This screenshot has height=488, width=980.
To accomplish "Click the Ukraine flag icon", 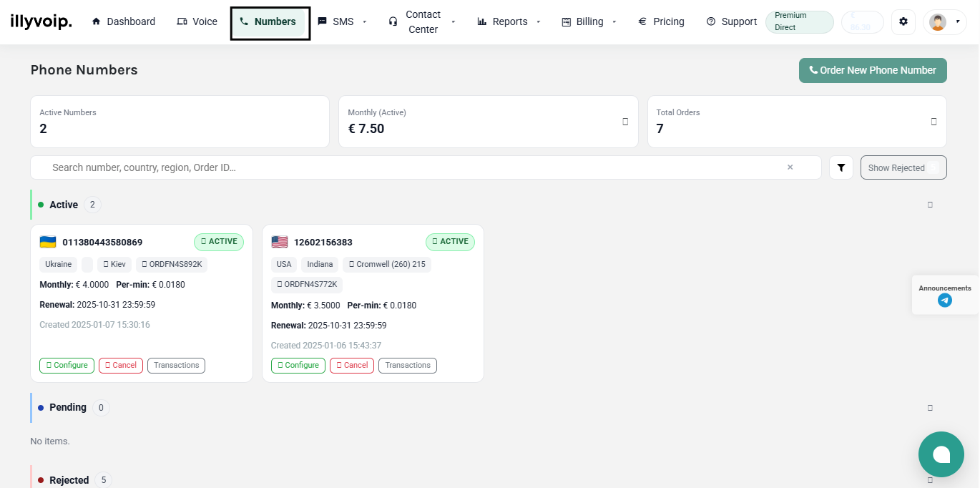I will 48,242.
